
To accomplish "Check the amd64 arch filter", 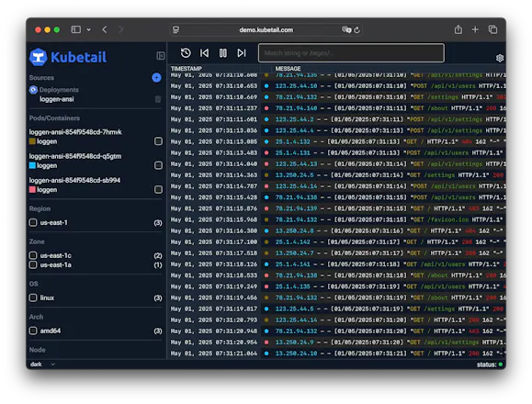I will [33, 331].
